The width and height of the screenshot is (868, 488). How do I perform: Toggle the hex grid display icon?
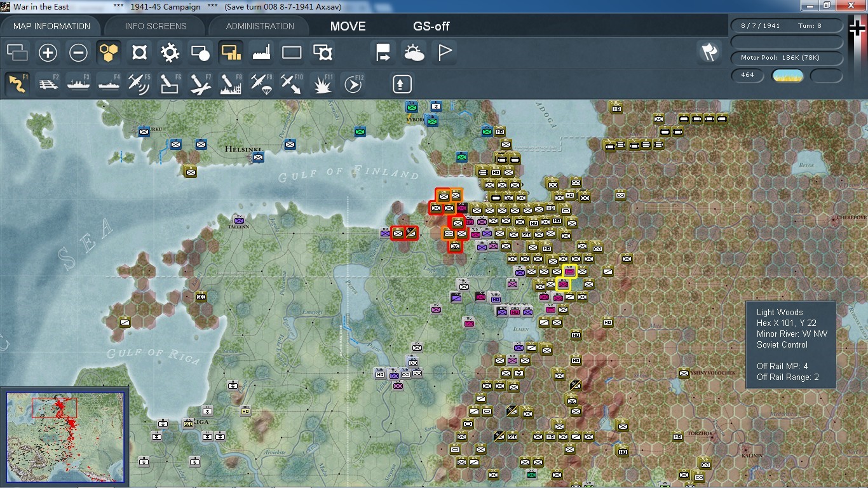[109, 52]
